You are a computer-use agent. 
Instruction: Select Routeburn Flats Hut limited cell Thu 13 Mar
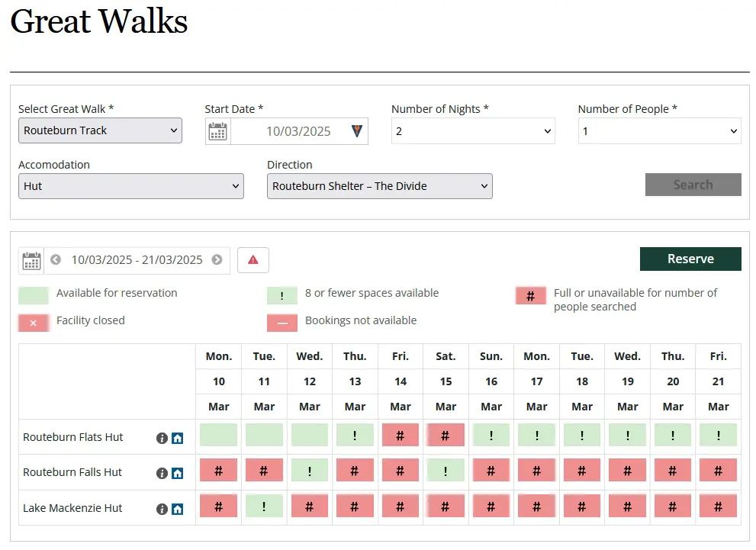(x=355, y=436)
